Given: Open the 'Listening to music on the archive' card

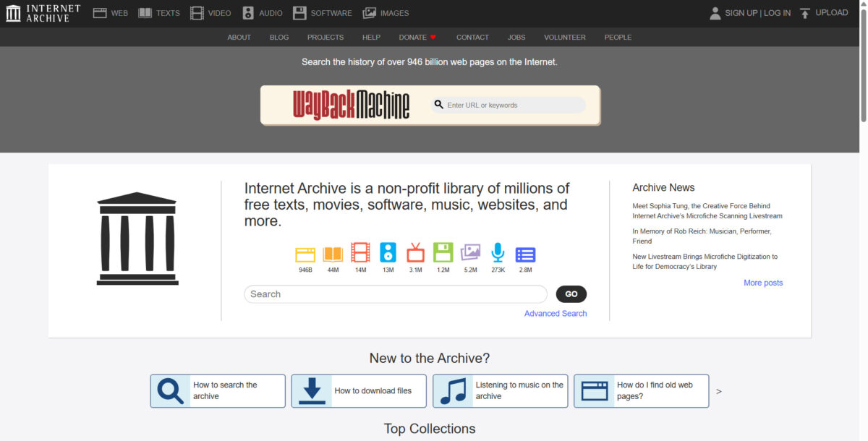Looking at the screenshot, I should [501, 391].
